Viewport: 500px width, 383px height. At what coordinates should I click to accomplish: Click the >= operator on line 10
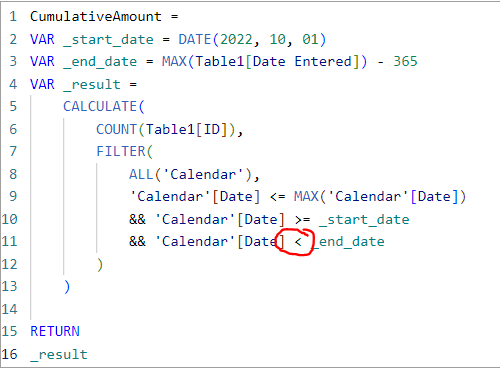(x=302, y=220)
